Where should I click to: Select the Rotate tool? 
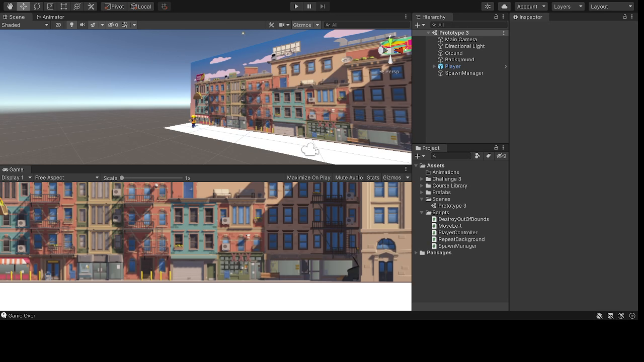click(36, 7)
